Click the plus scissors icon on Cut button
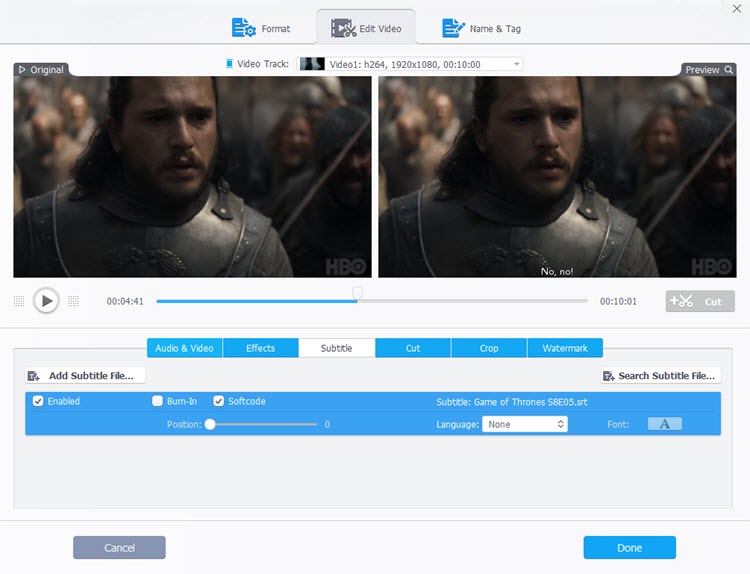 tap(681, 301)
